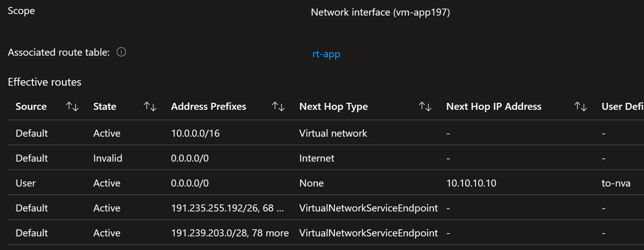Click the info icon beside Associated route table

tap(121, 52)
